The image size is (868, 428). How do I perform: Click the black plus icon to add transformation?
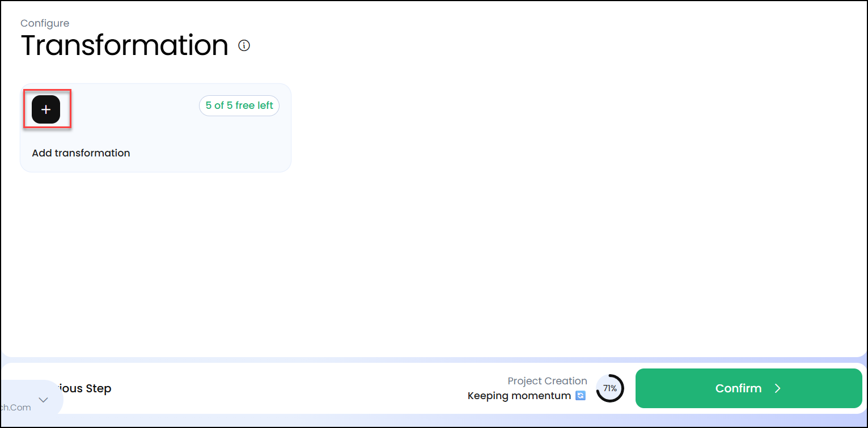click(x=46, y=109)
